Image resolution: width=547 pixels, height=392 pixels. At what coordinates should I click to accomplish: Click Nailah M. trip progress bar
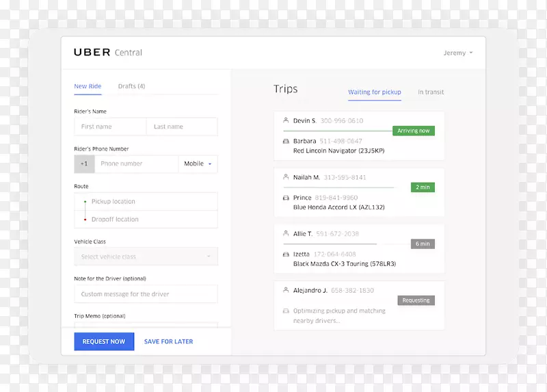click(x=338, y=187)
